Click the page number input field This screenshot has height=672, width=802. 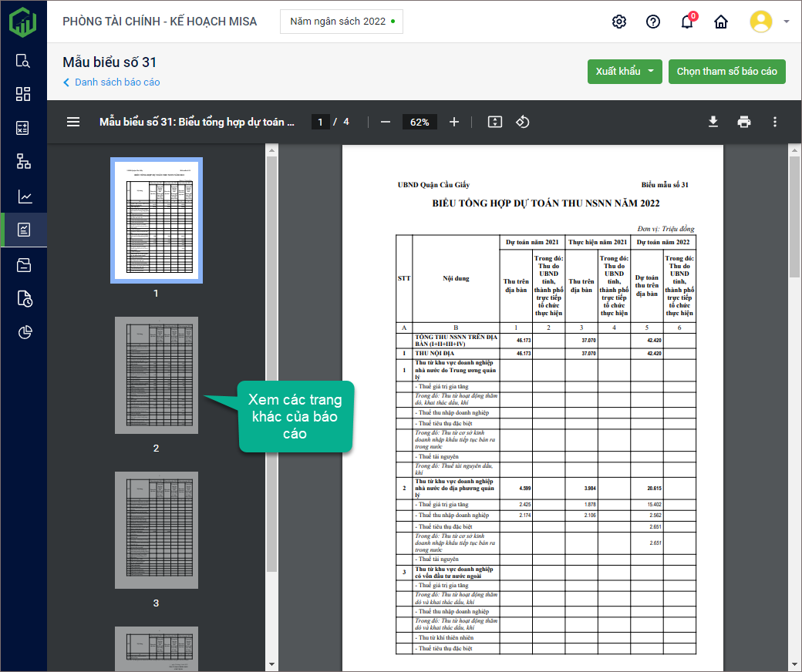[320, 122]
